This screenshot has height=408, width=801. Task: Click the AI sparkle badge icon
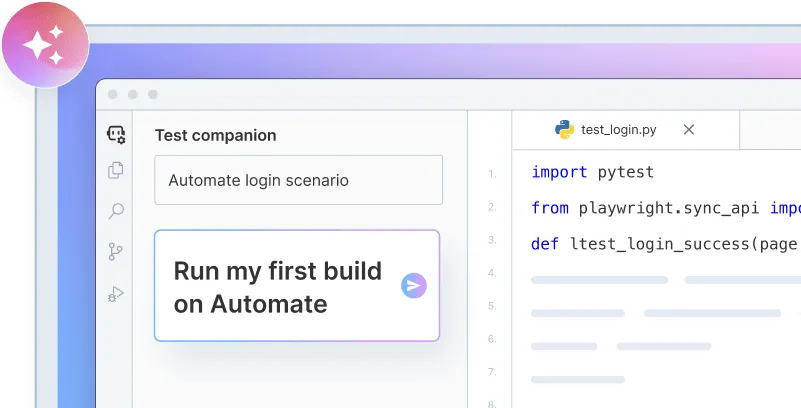(x=45, y=45)
